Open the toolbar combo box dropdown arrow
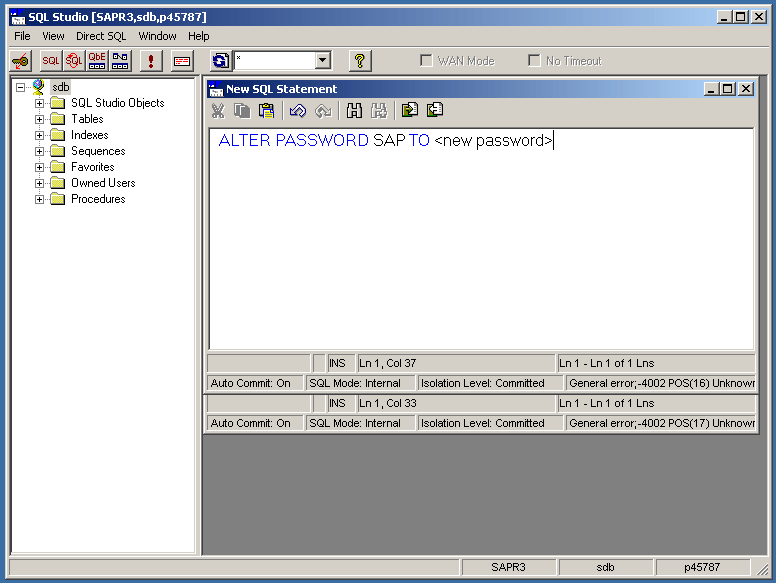776x583 pixels. pyautogui.click(x=323, y=60)
